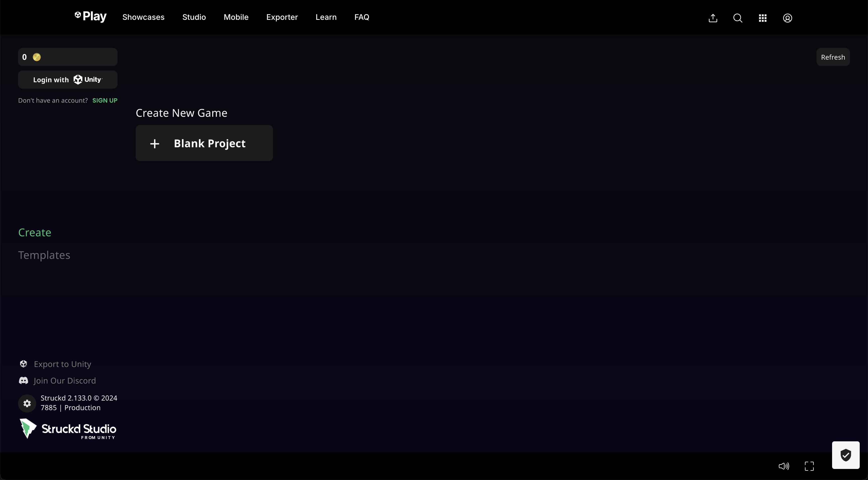Start a new Blank Project
Image resolution: width=868 pixels, height=480 pixels.
pos(204,143)
